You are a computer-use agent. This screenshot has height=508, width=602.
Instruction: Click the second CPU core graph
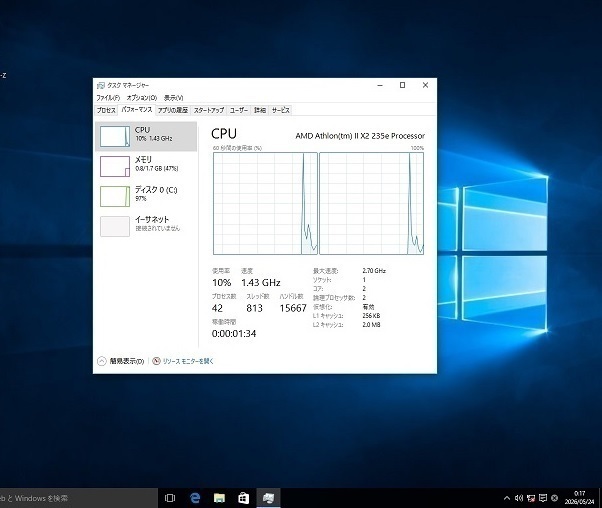click(372, 203)
